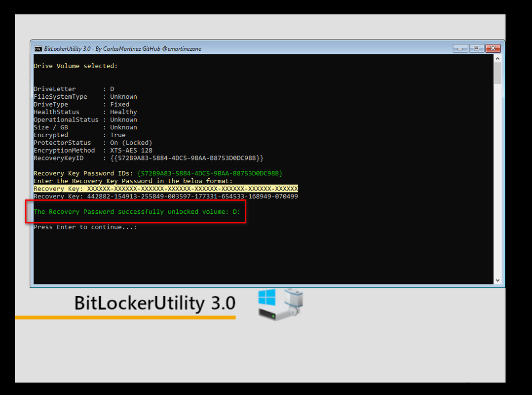This screenshot has height=395, width=532.
Task: Click the FileSystemType : Unknown line
Action: (x=85, y=97)
